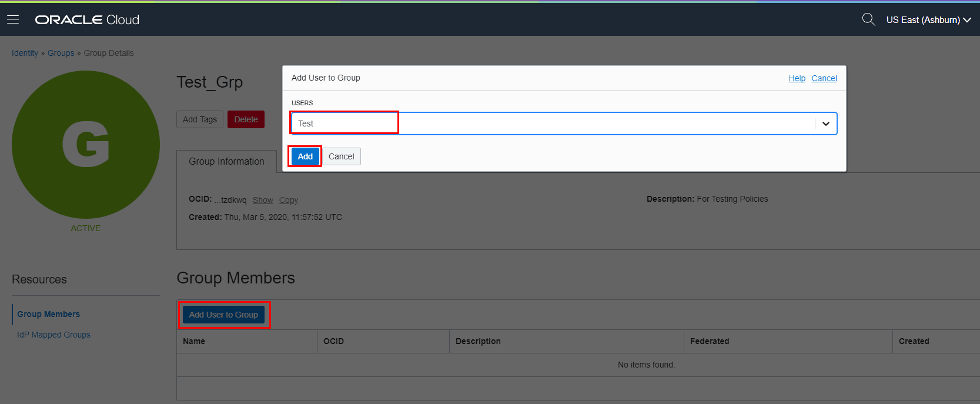The image size is (980, 404).
Task: Click the Oracle Cloud logo
Action: (87, 19)
